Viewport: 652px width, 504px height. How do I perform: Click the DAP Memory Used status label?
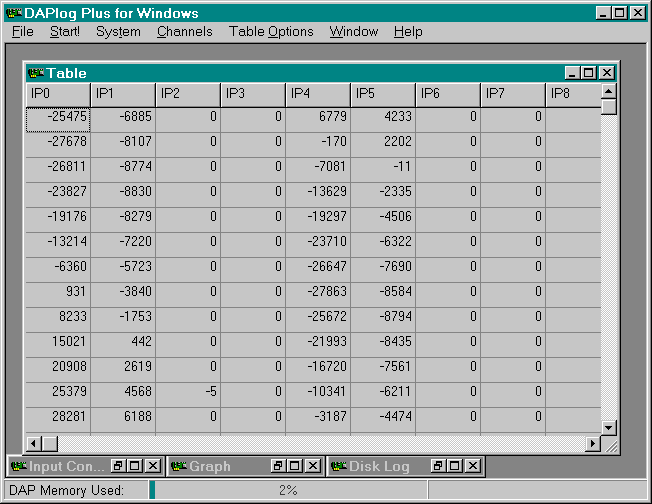[66, 490]
